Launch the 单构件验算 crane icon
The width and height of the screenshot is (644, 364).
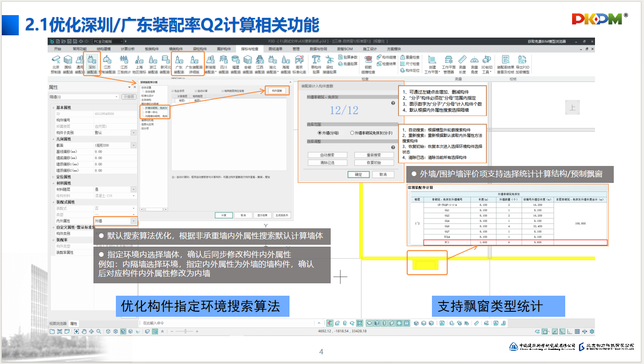tap(316, 63)
